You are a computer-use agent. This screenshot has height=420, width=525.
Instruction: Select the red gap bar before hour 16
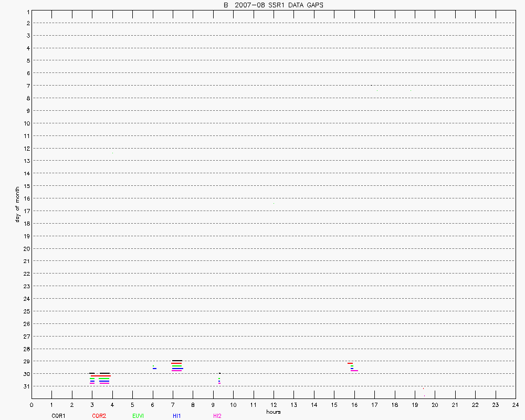350,363
